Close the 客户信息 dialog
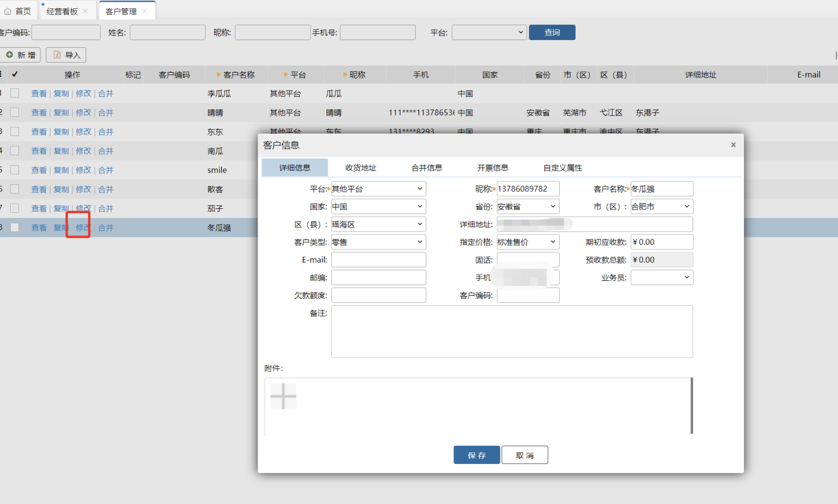This screenshot has height=504, width=838. click(733, 145)
